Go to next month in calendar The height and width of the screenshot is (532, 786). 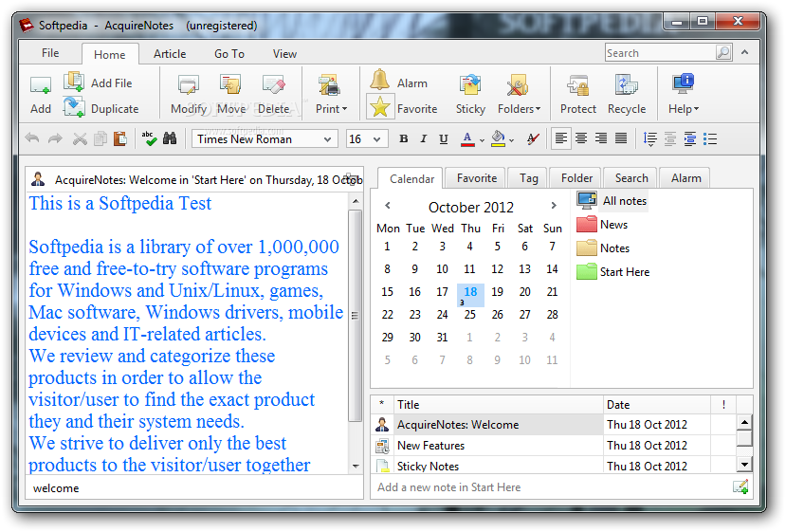(554, 205)
